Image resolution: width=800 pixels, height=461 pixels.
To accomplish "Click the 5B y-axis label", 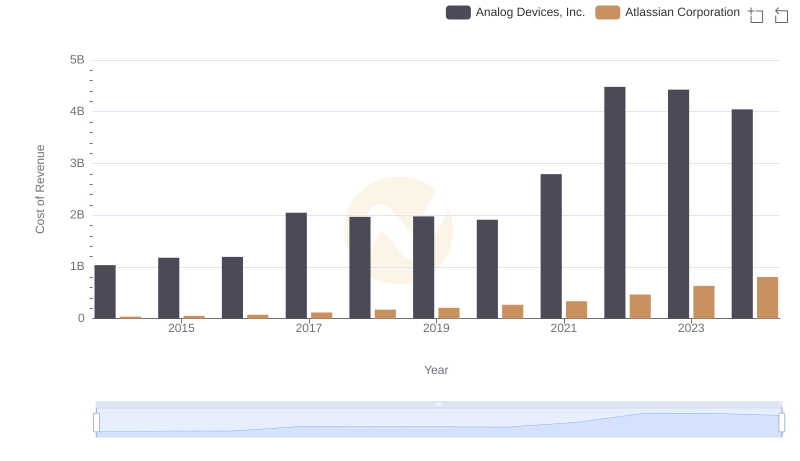I will 77,60.
